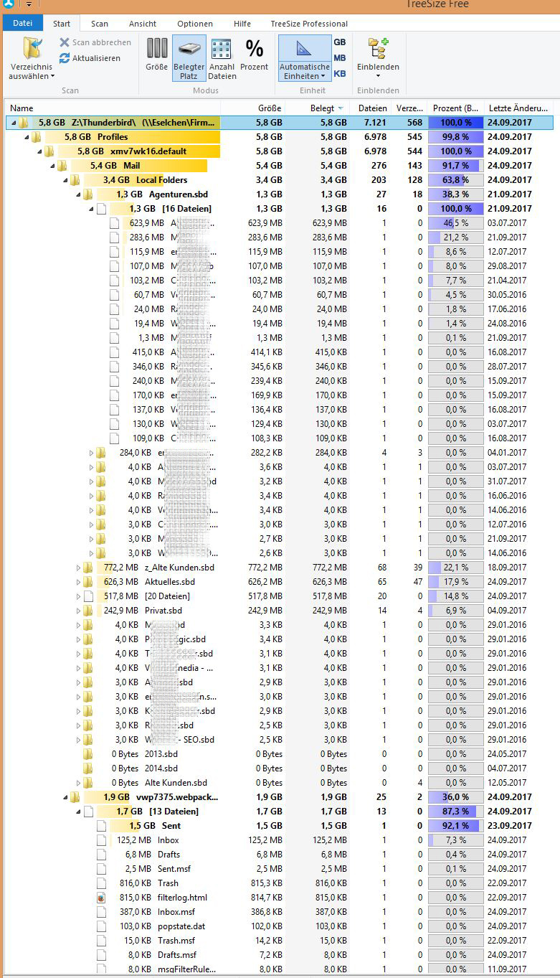Click the 92,1 % bar of Sent
The width and height of the screenshot is (560, 978).
(456, 826)
